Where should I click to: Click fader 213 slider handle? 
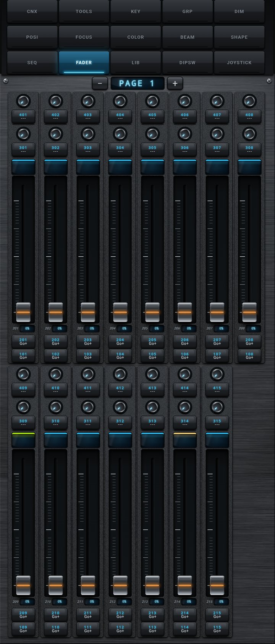(152, 585)
